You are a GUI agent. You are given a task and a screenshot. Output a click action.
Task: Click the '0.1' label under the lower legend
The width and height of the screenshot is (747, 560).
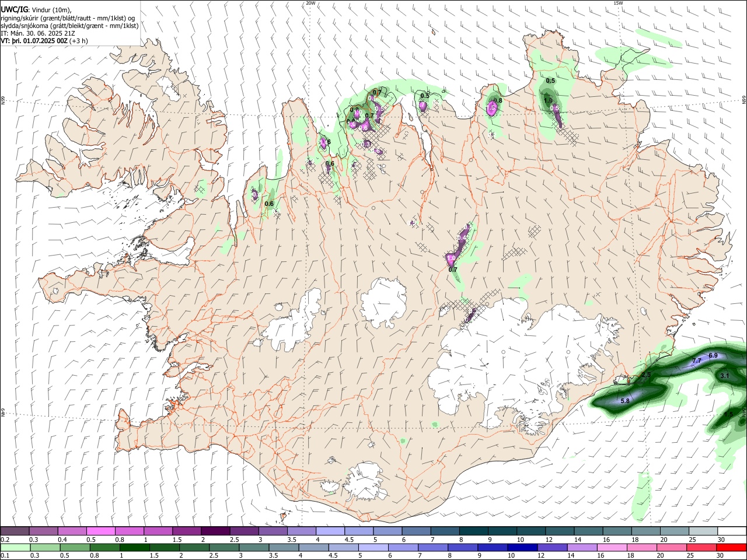coord(5,555)
